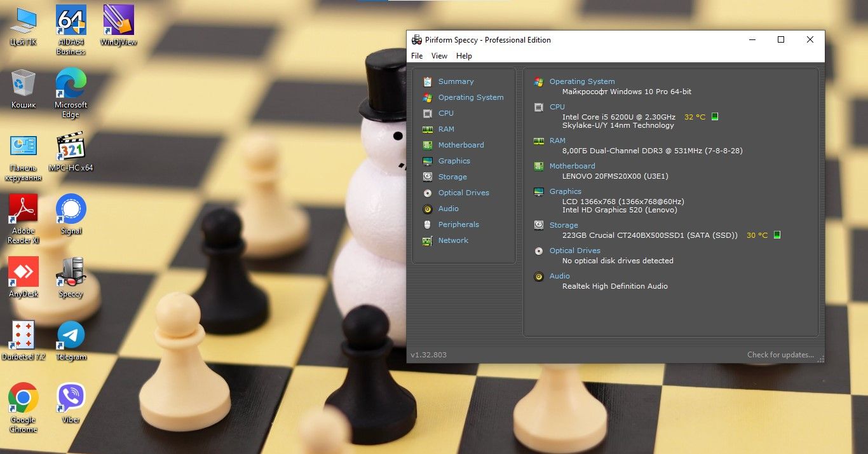Click the Storage icon in summary panel
Screen dimensions: 868x454
tap(539, 225)
